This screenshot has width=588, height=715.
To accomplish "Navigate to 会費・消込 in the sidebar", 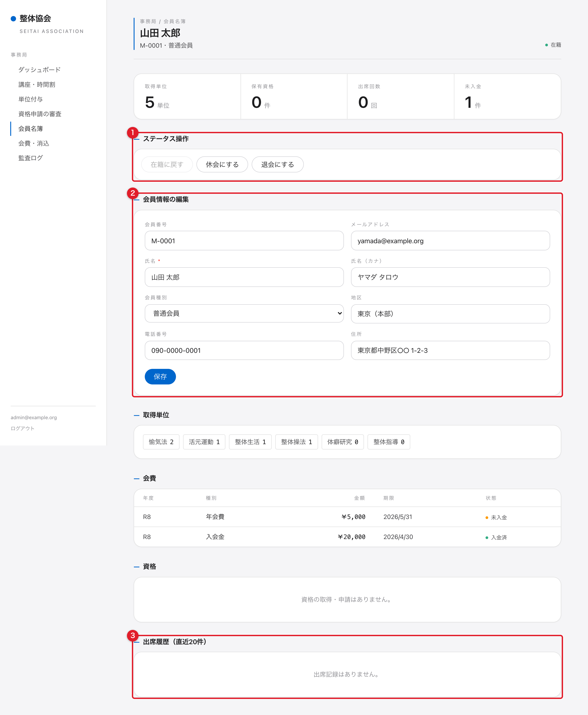I will 34,143.
